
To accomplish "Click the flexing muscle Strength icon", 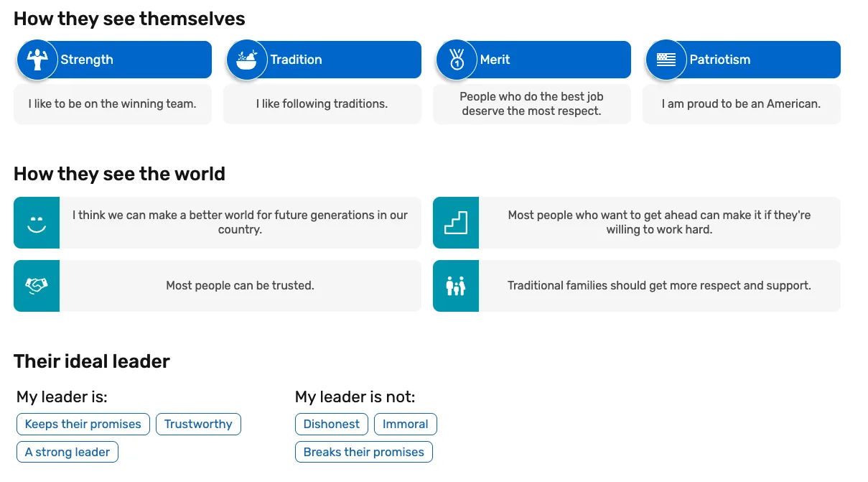I will (37, 60).
